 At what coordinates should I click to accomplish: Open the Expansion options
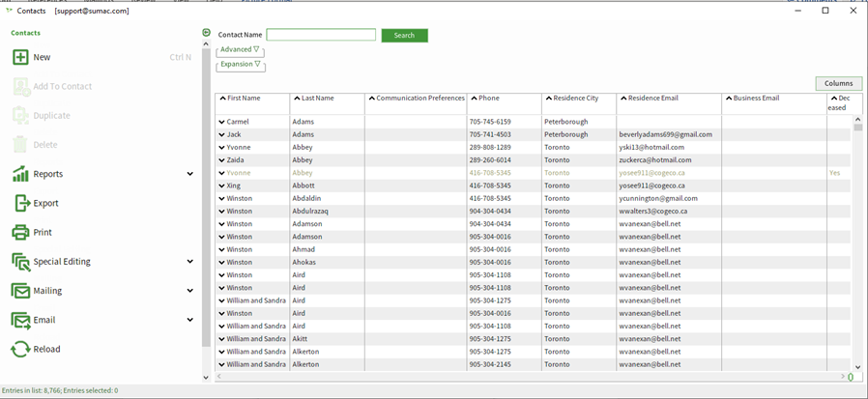241,64
